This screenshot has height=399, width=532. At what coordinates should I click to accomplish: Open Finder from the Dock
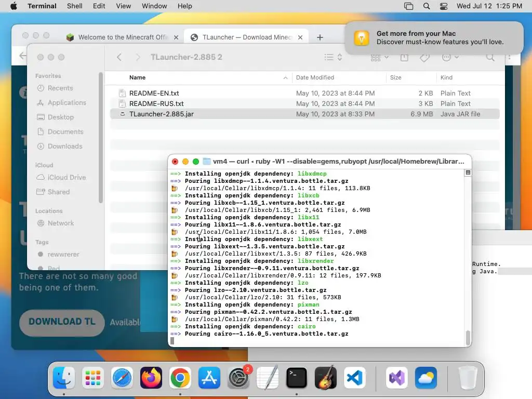tap(64, 378)
